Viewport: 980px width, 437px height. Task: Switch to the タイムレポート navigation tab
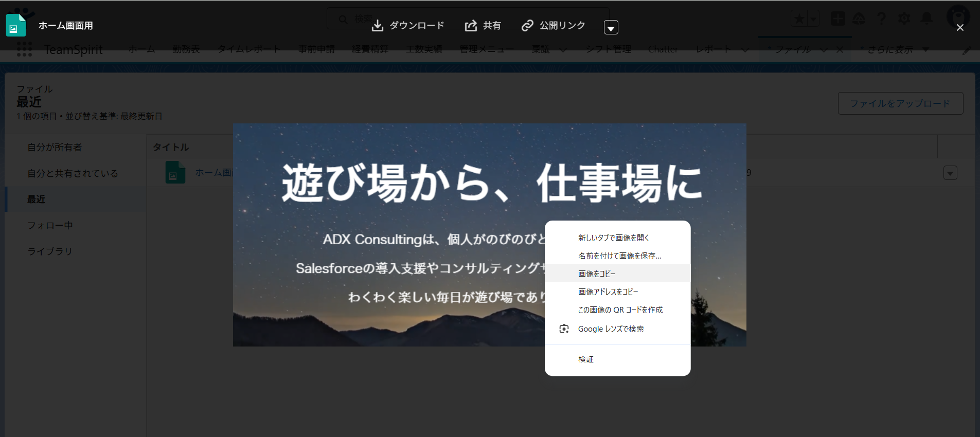pos(249,49)
